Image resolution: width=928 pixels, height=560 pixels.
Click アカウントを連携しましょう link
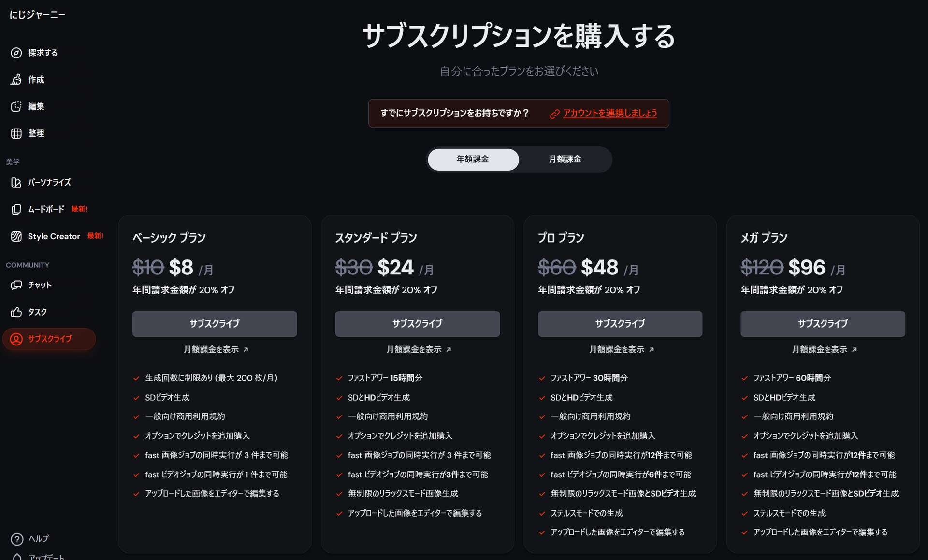click(609, 113)
